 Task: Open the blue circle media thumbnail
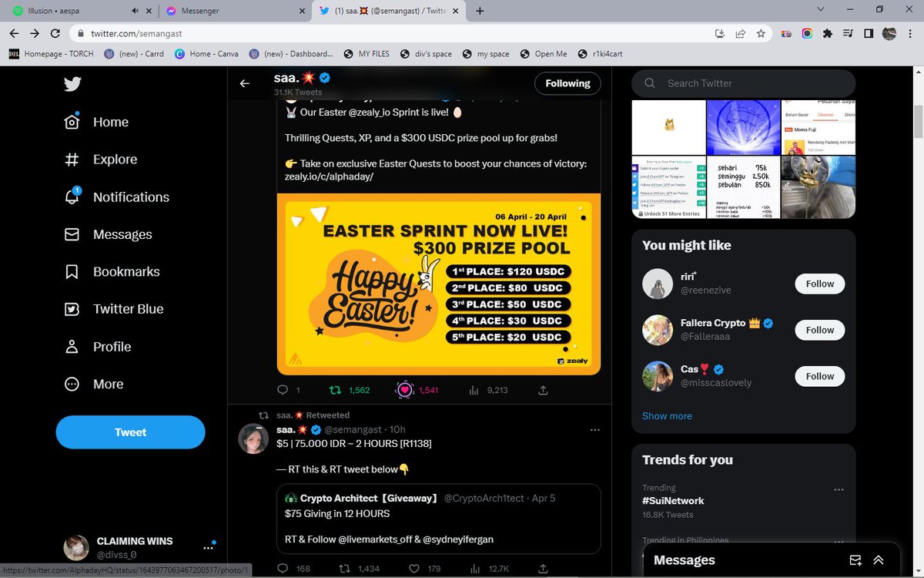tap(743, 127)
